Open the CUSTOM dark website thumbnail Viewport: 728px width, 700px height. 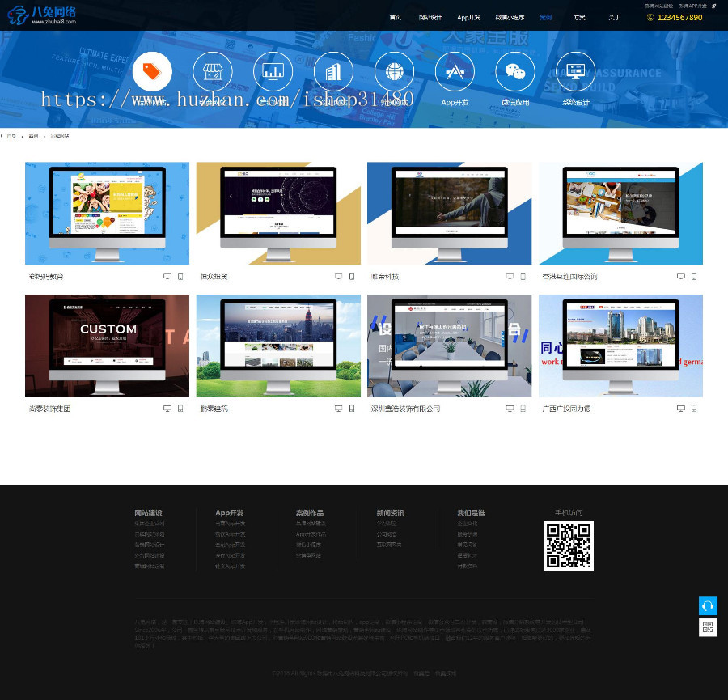pyautogui.click(x=108, y=346)
